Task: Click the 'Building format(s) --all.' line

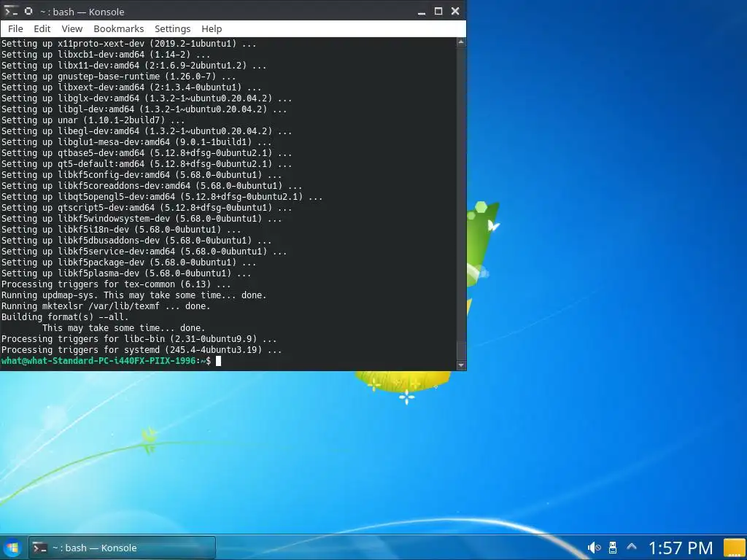Action: pyautogui.click(x=65, y=317)
